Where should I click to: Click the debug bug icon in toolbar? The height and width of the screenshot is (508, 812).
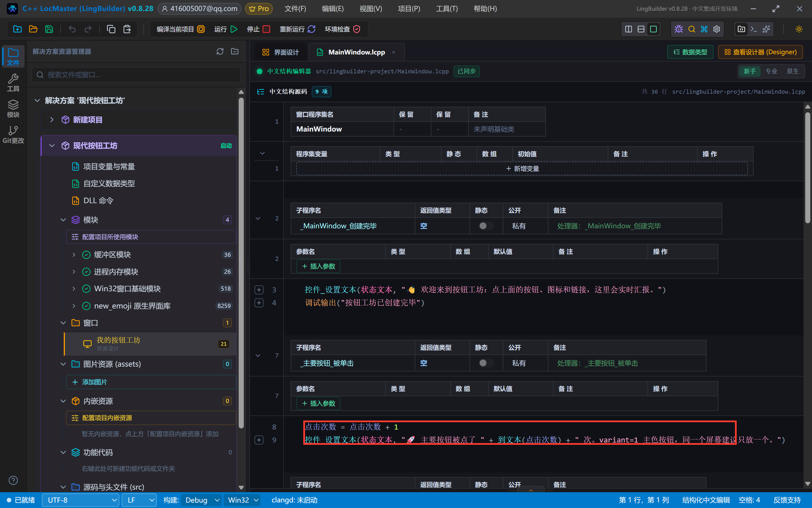(679, 29)
